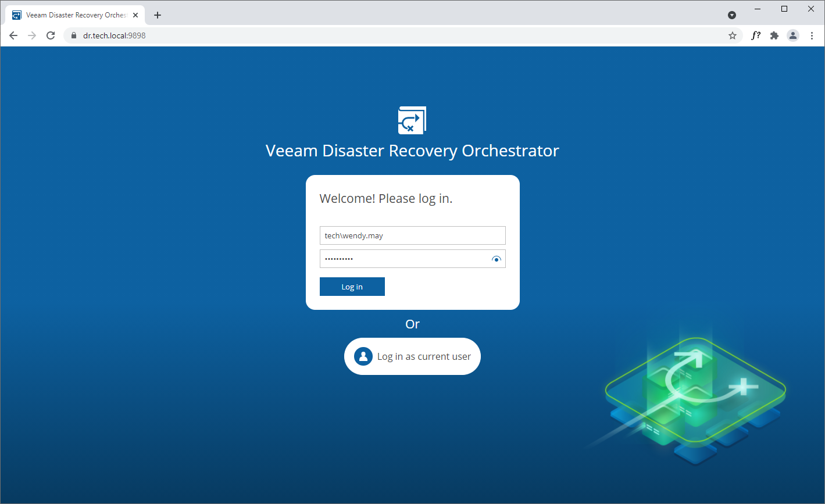Hide the password again using the eye toggle
This screenshot has width=825, height=504.
pyautogui.click(x=496, y=259)
